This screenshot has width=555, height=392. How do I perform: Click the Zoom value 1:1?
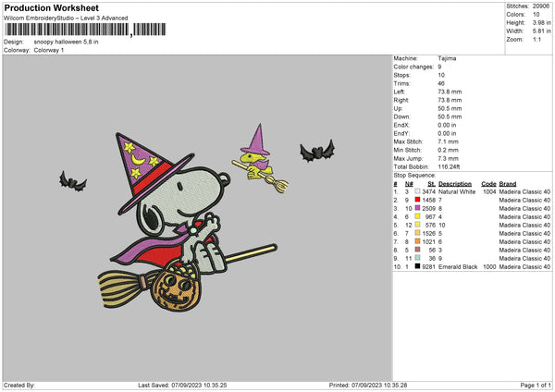(x=536, y=39)
